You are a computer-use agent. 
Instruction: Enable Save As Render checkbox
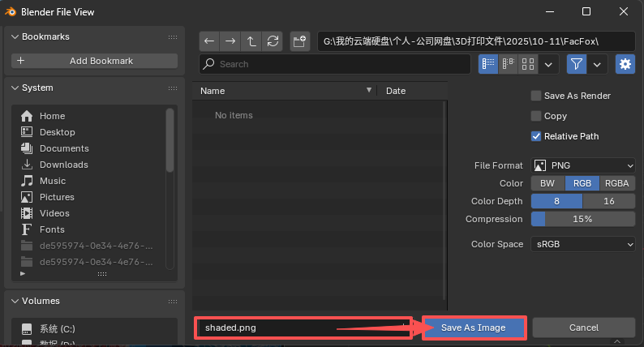(536, 96)
